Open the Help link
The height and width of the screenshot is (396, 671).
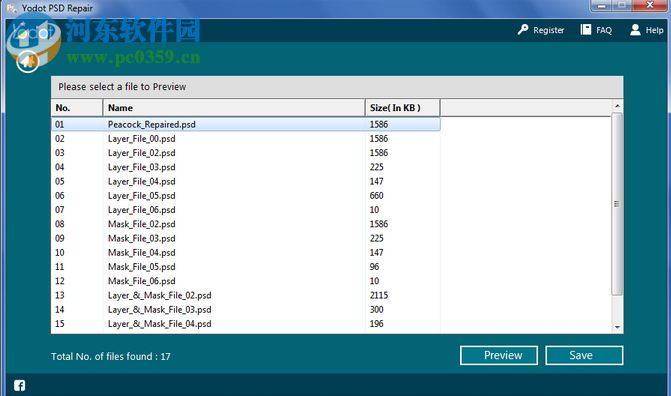tap(654, 30)
